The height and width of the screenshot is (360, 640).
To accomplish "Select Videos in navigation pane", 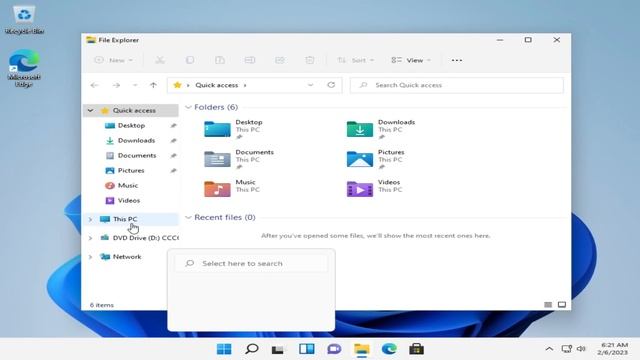I will (x=129, y=200).
